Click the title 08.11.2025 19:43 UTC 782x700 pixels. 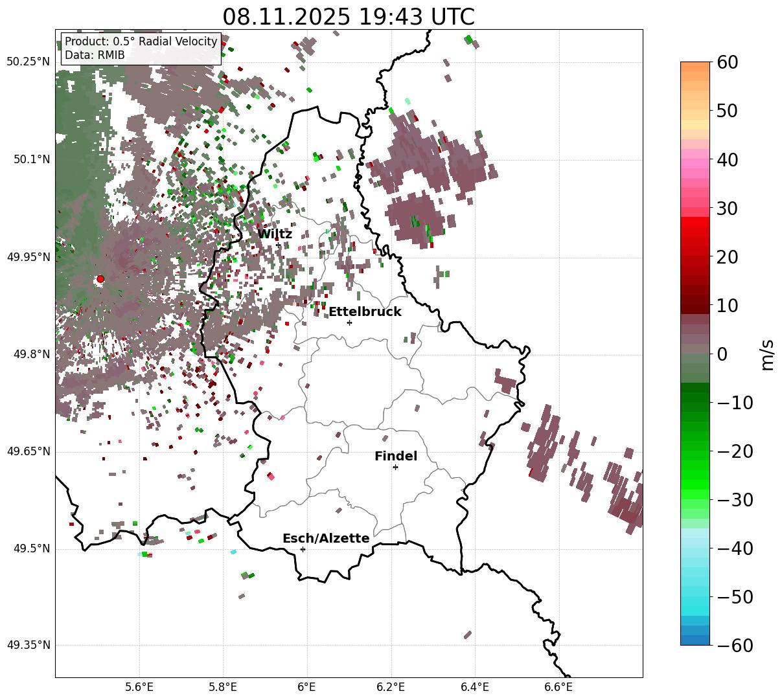tap(349, 16)
